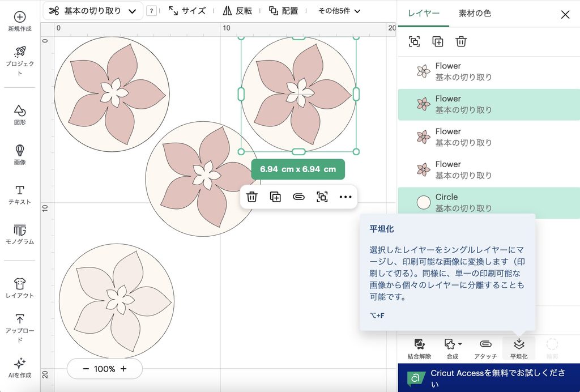This screenshot has width=580, height=392.
Task: Select the テキスト text tool
Action: click(x=20, y=190)
